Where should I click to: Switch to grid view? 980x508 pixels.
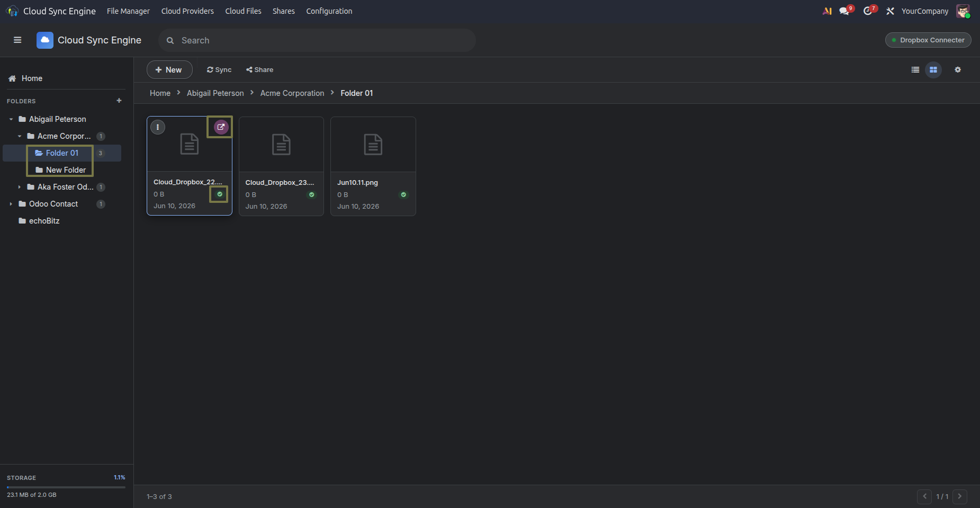pyautogui.click(x=933, y=70)
